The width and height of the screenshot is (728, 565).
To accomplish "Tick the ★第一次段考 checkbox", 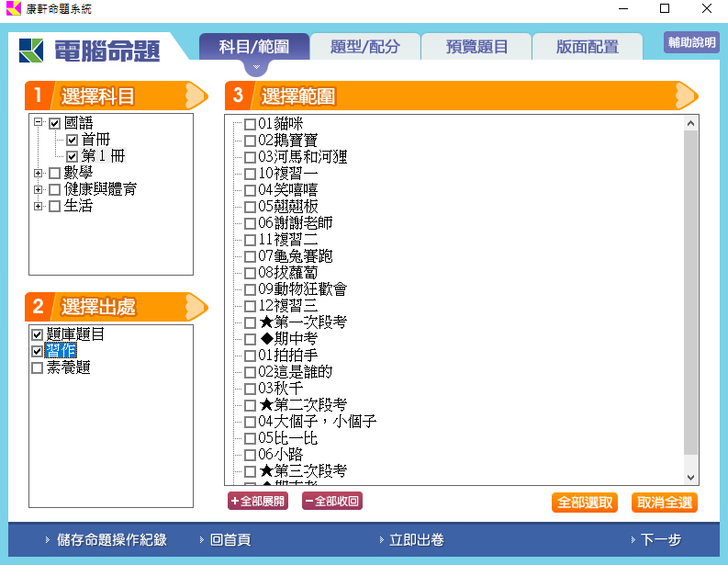I will tap(250, 322).
